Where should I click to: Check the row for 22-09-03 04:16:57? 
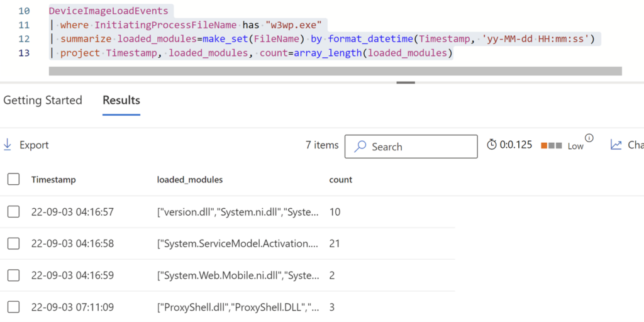(x=13, y=212)
